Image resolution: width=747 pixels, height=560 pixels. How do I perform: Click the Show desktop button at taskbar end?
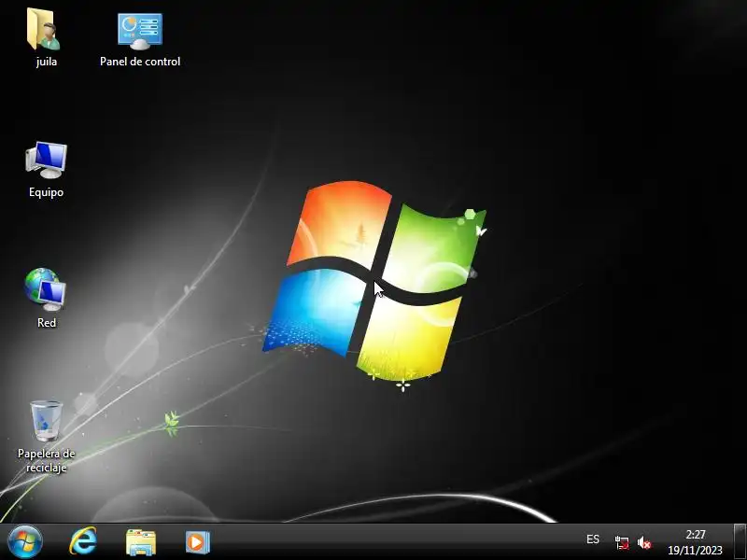740,542
